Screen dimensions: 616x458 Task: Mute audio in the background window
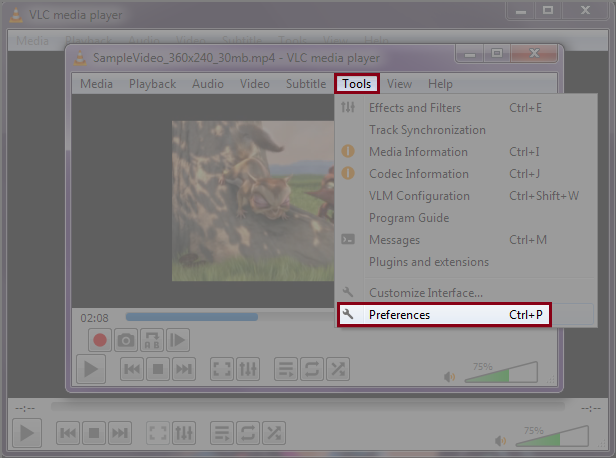click(x=500, y=441)
